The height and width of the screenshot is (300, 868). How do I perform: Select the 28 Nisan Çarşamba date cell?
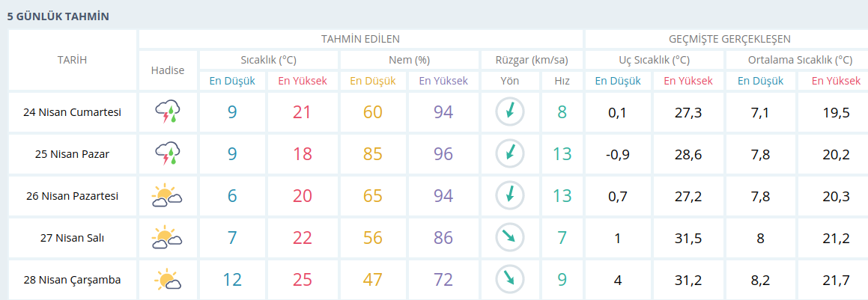point(73,281)
